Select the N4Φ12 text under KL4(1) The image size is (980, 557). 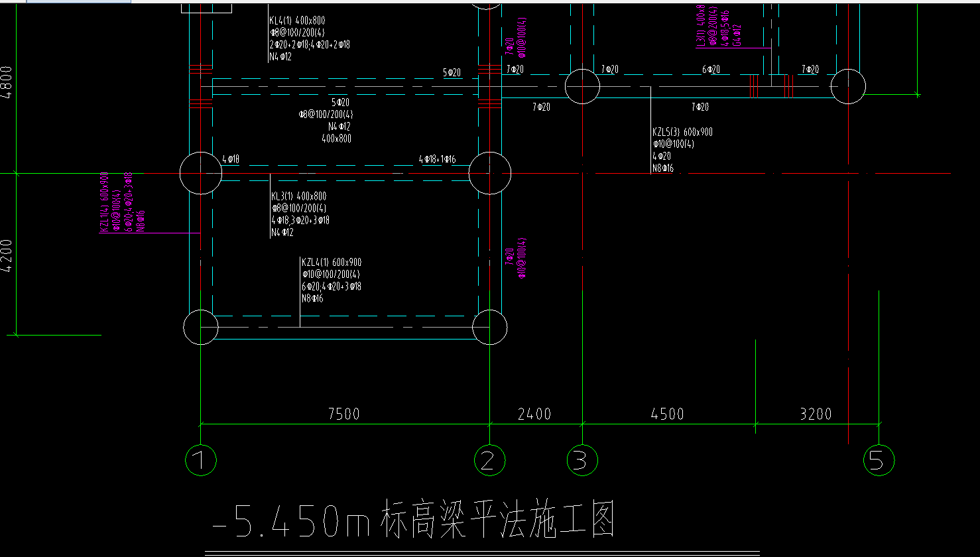coord(281,57)
